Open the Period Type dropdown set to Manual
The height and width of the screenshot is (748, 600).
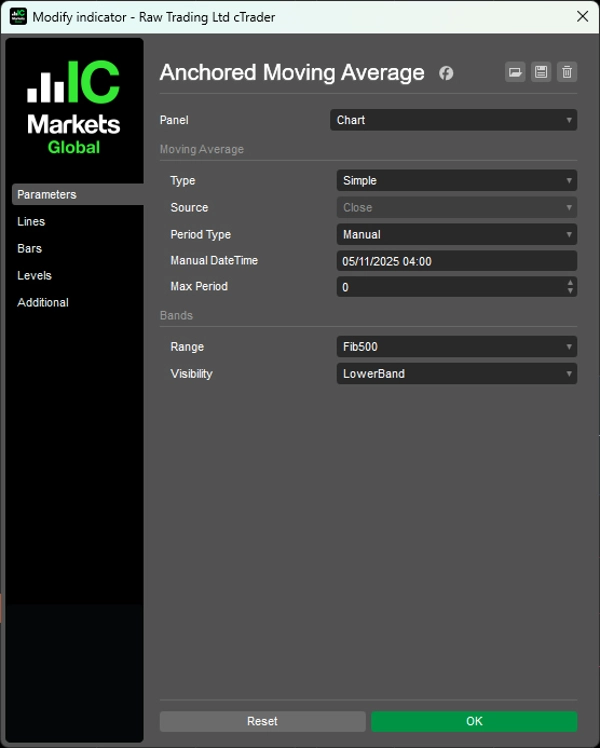click(457, 235)
